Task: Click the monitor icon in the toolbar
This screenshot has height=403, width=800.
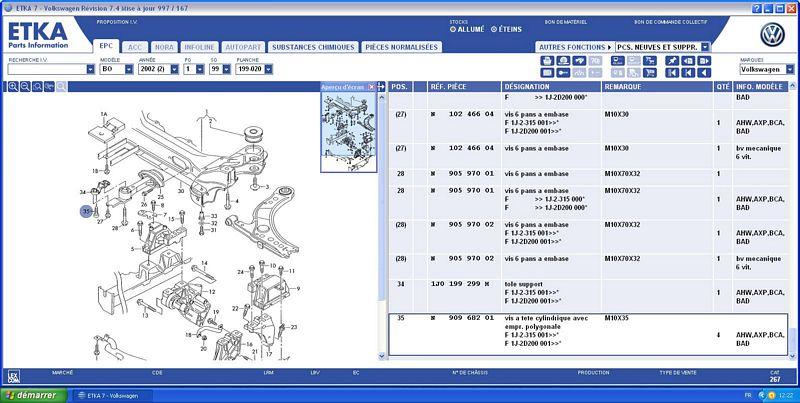Action: pyautogui.click(x=617, y=61)
